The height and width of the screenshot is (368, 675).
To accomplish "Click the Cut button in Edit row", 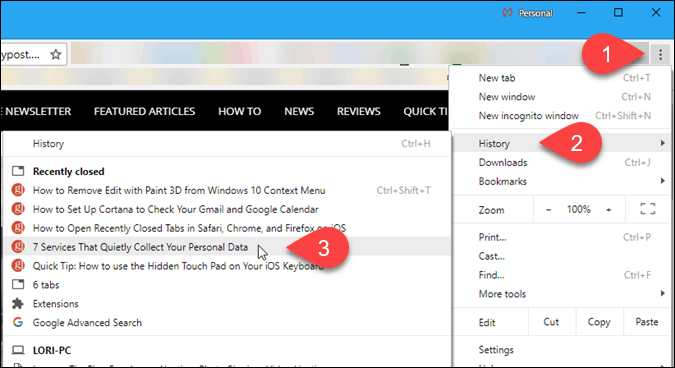I will click(x=551, y=322).
